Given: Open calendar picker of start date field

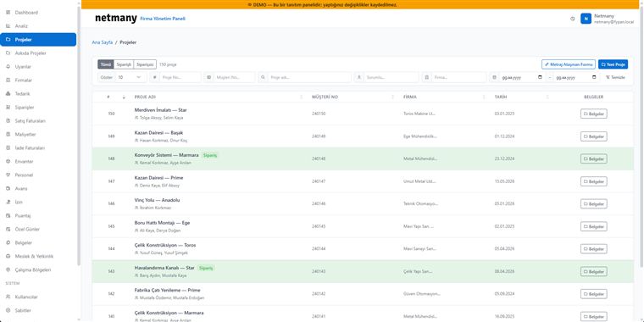Looking at the screenshot, I should [x=540, y=77].
